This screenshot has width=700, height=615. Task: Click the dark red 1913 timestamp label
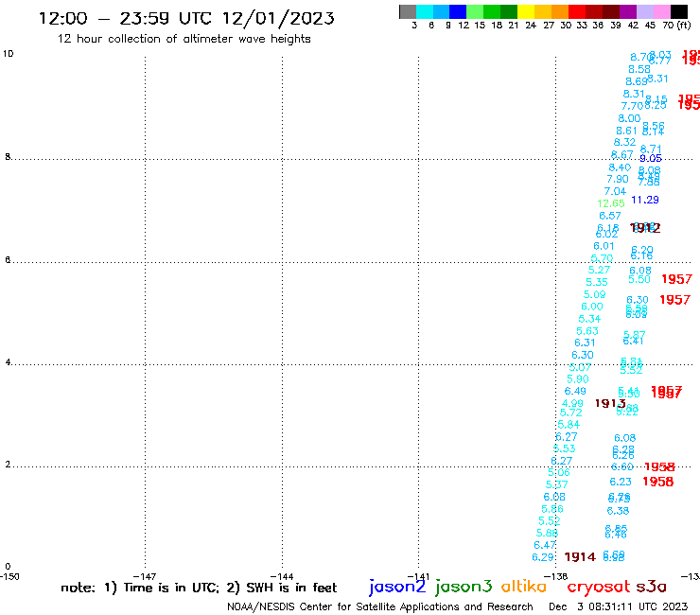click(610, 403)
